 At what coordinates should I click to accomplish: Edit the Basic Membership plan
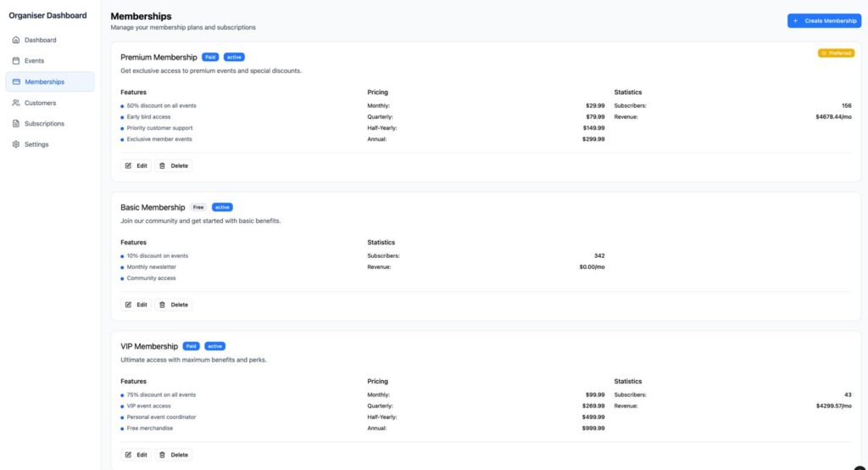(x=136, y=305)
